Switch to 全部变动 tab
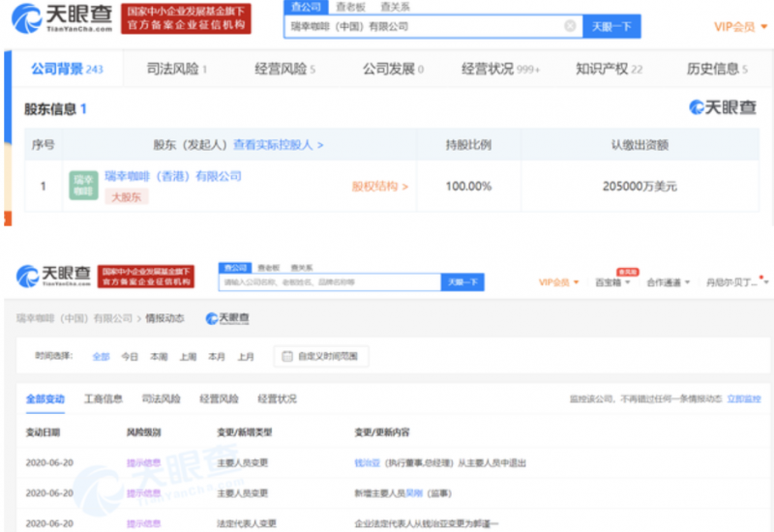The image size is (774, 532). pyautogui.click(x=45, y=399)
